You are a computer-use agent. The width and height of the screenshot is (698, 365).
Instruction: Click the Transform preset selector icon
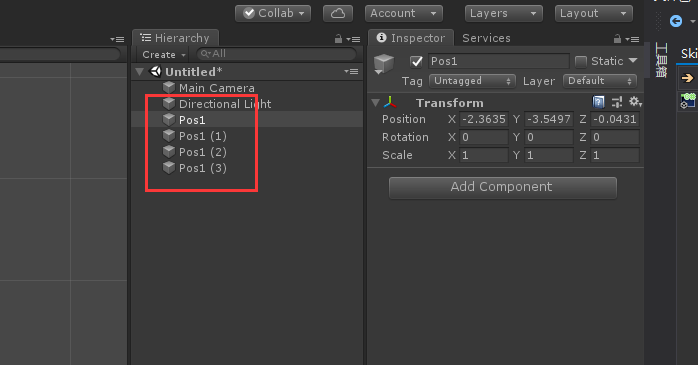pyautogui.click(x=617, y=102)
